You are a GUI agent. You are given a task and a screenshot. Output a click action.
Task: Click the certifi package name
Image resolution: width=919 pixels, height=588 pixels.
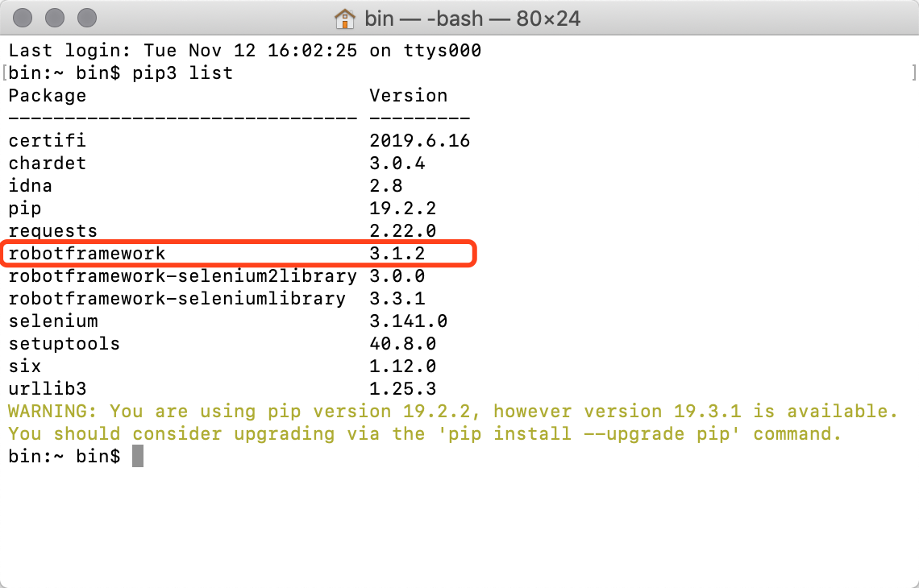tap(48, 141)
